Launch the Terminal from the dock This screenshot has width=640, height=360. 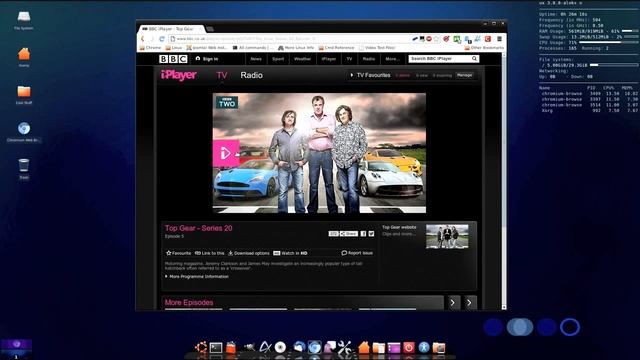216,348
